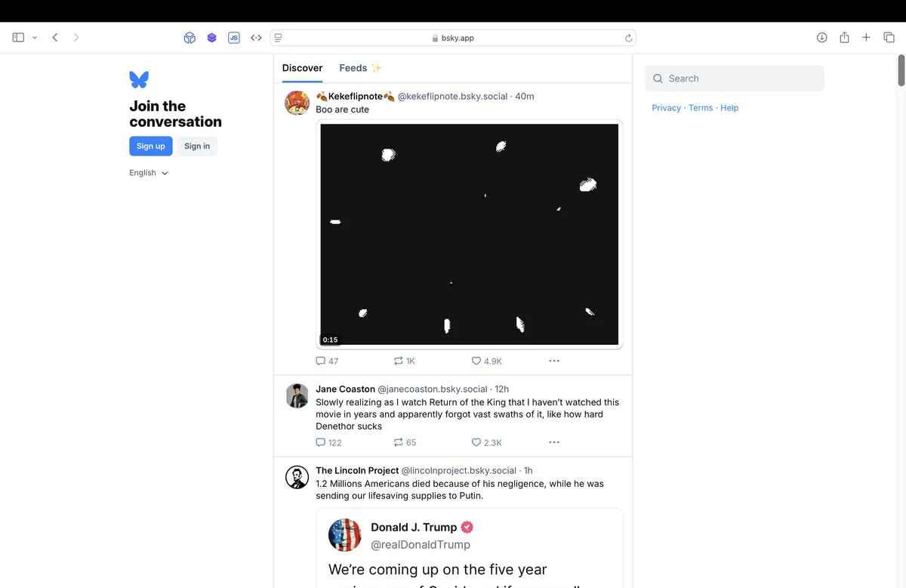Click the @realDonaldTrump handle text
This screenshot has height=588, width=906.
tap(421, 545)
